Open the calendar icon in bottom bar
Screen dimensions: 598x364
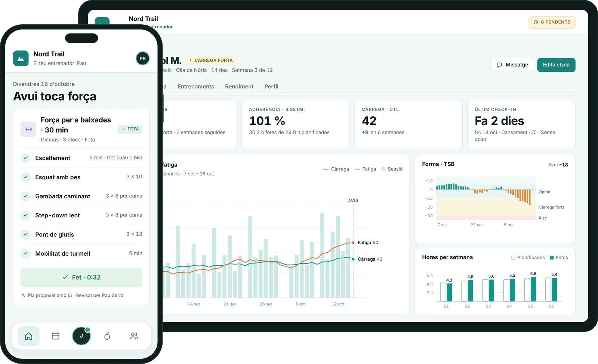tap(55, 336)
